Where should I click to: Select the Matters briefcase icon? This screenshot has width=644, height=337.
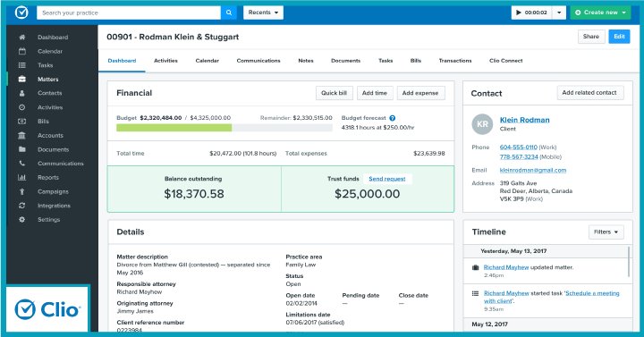pos(22,80)
